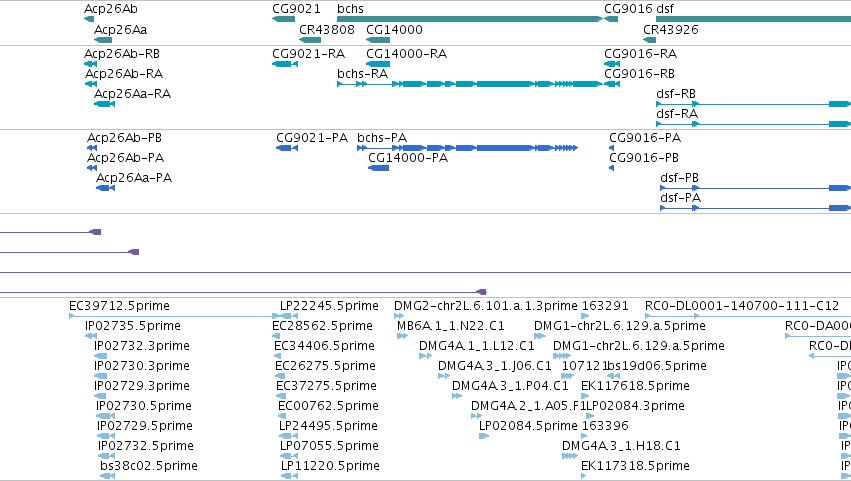Select the CG9016-RB transcript label
This screenshot has height=481, width=851.
click(x=639, y=73)
